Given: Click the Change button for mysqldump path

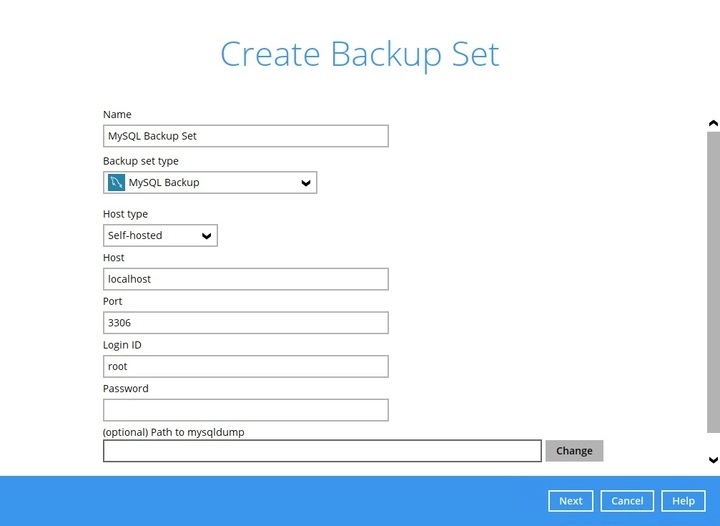Looking at the screenshot, I should pos(574,451).
